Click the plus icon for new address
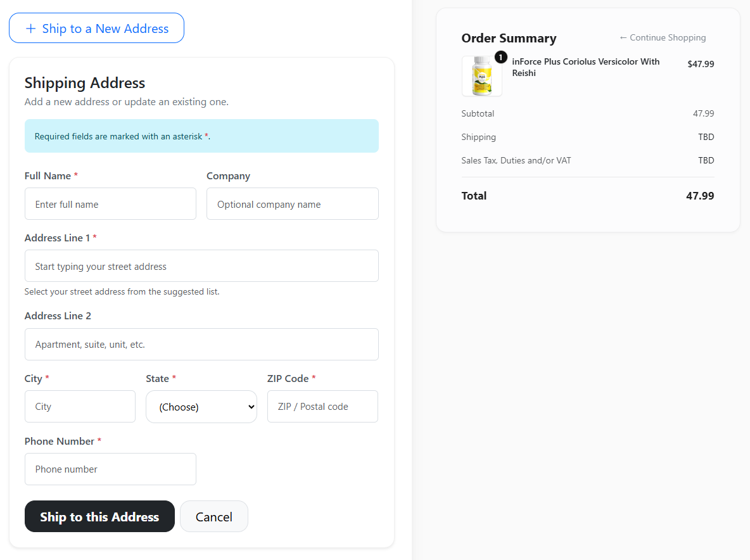This screenshot has height=560, width=750. click(30, 29)
